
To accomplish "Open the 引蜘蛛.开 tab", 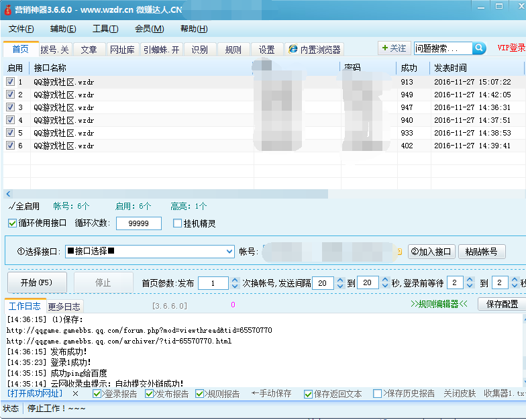I will (161, 50).
